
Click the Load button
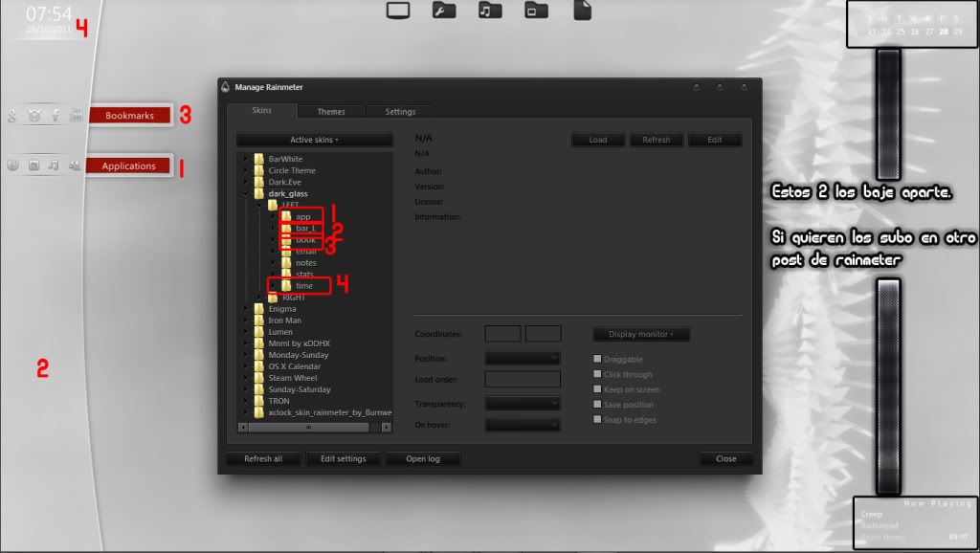pos(598,140)
